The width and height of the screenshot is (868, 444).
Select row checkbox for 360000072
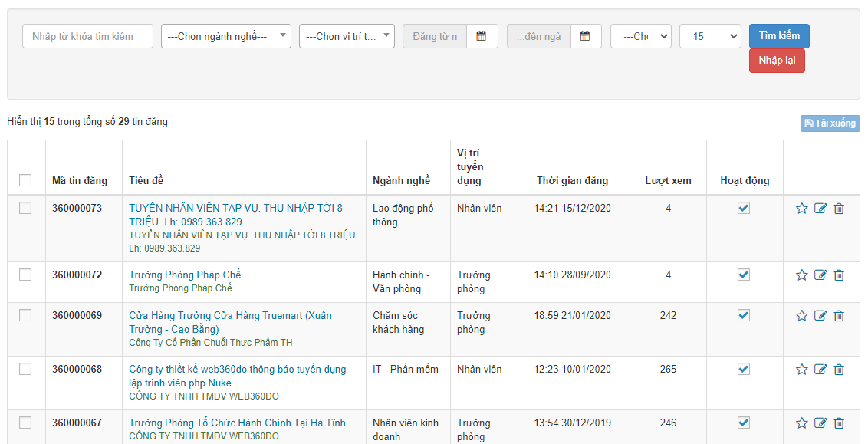(25, 274)
